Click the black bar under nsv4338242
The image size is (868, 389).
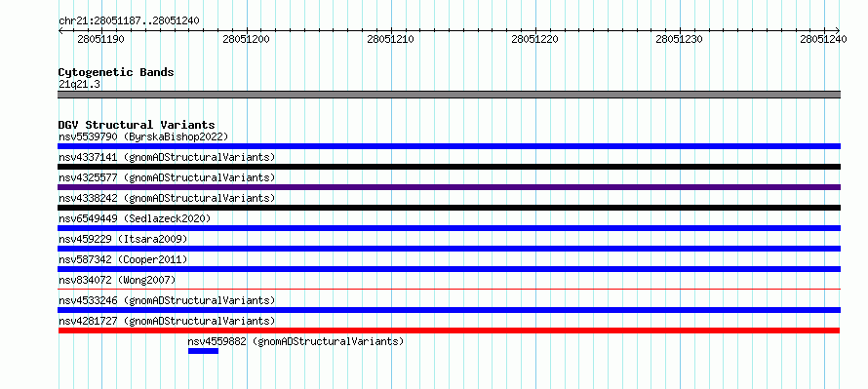[449, 208]
